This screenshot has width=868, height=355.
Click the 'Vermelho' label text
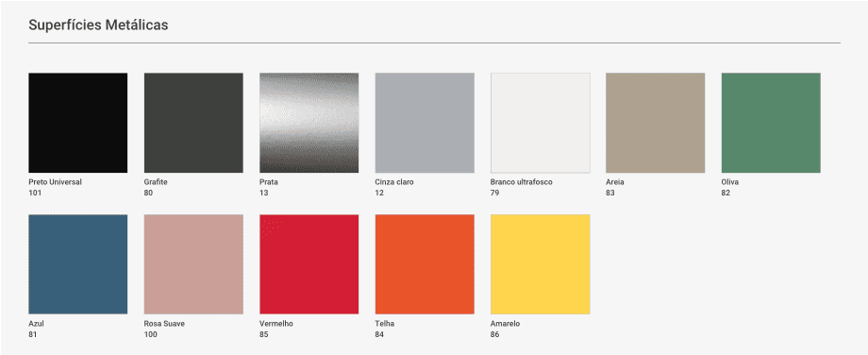pos(276,324)
